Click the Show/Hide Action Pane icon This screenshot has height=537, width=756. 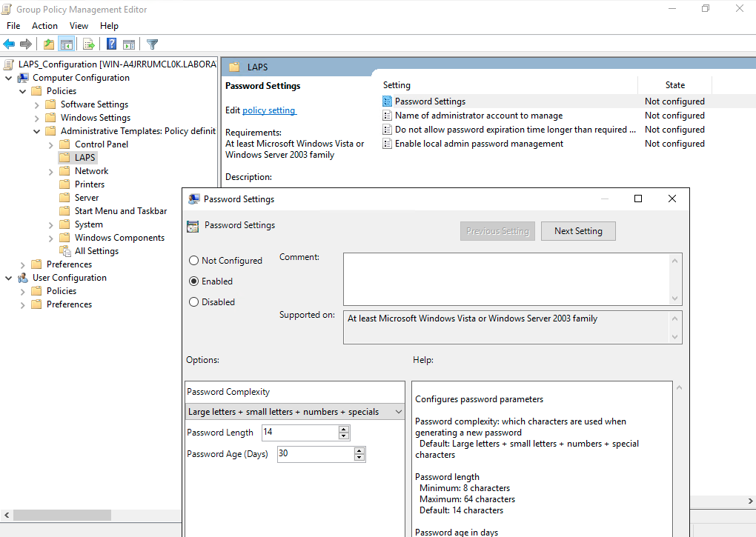click(x=129, y=44)
